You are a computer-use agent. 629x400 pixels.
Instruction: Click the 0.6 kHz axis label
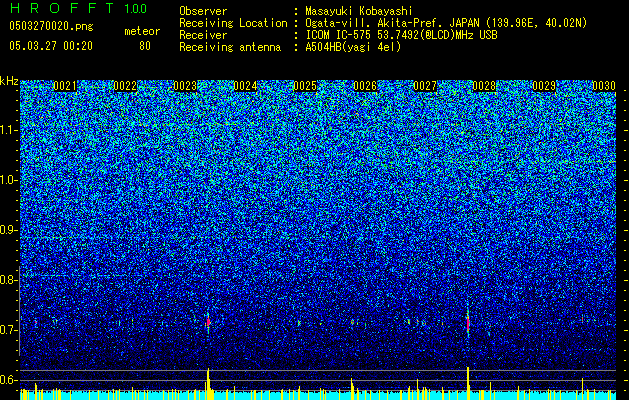click(x=8, y=380)
